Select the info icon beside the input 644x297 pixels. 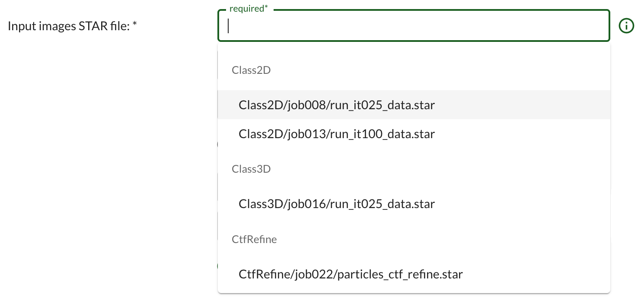click(x=626, y=26)
